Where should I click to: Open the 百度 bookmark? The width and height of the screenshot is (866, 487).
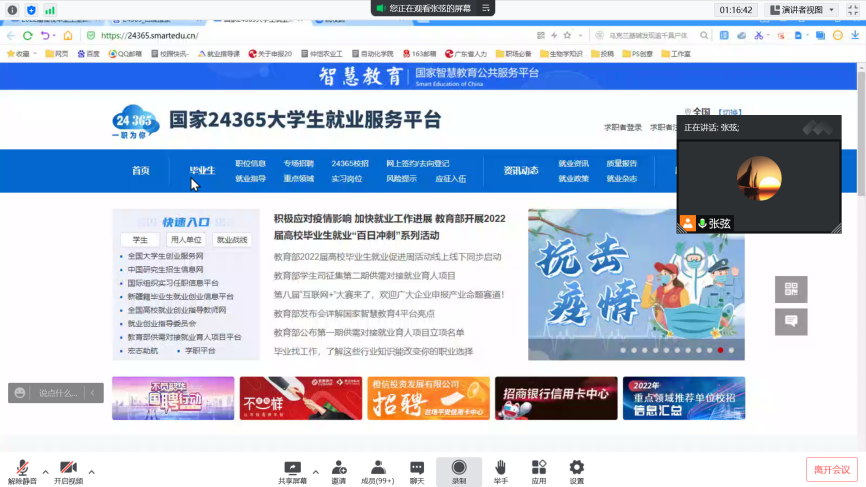click(x=88, y=54)
